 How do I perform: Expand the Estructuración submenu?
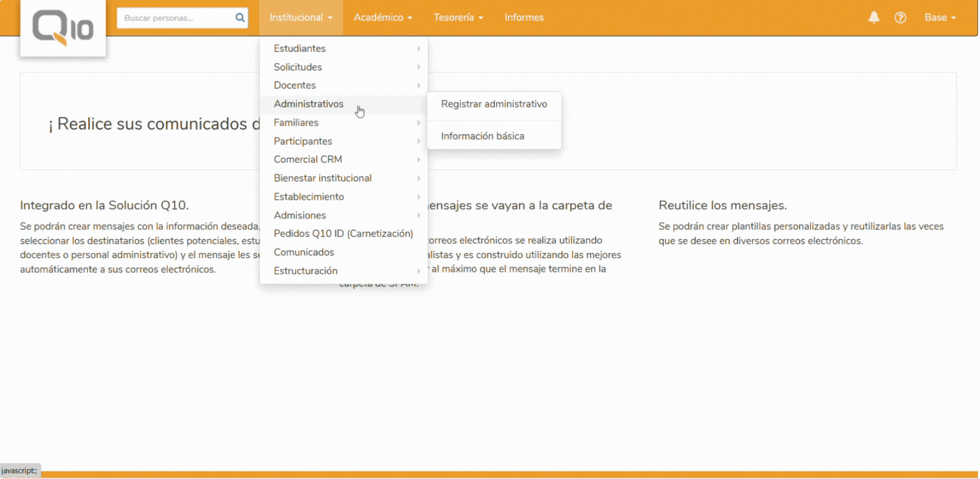(305, 271)
